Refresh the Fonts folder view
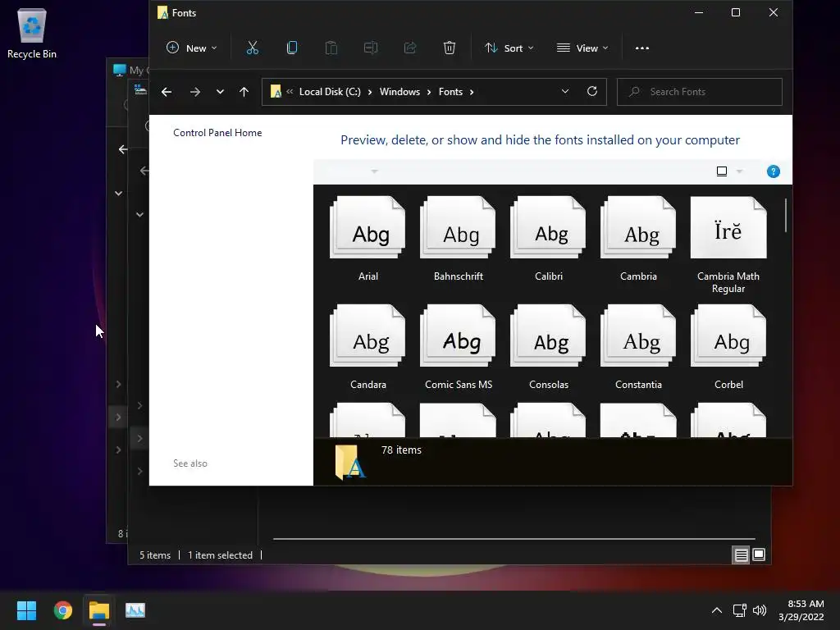Viewport: 840px width, 630px height. coord(592,92)
